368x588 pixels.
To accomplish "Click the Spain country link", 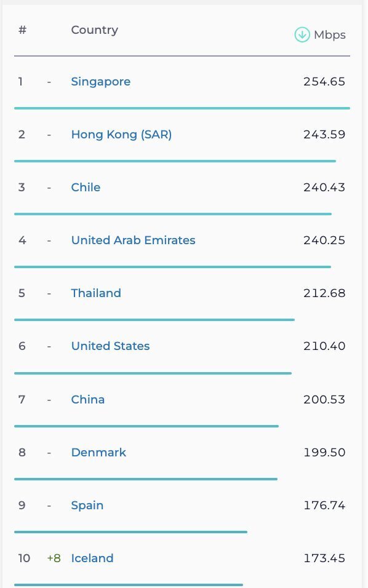I will [87, 506].
